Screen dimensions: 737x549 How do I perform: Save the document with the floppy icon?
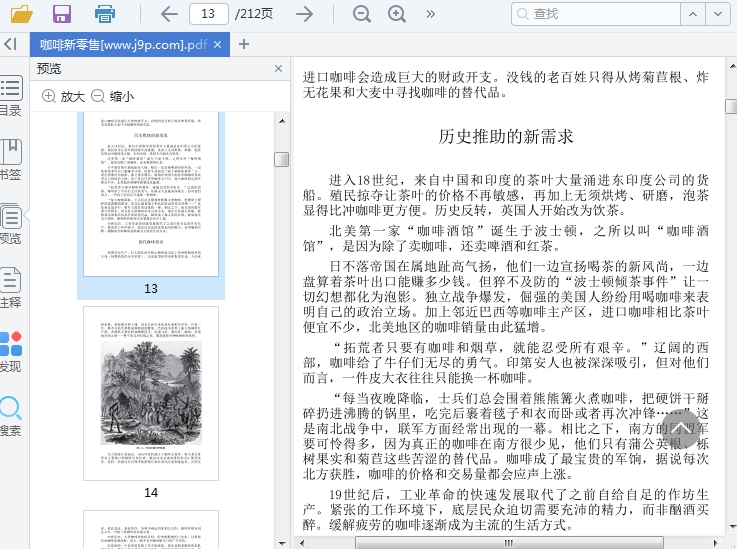click(x=62, y=14)
